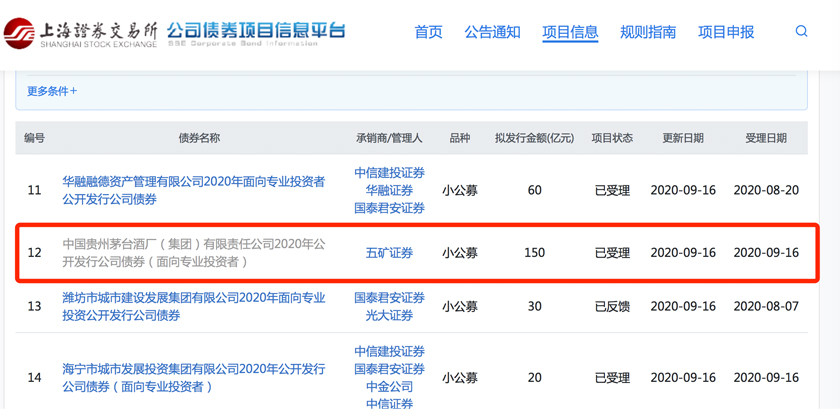Open the 首页 menu item
The image size is (840, 420).
(429, 32)
